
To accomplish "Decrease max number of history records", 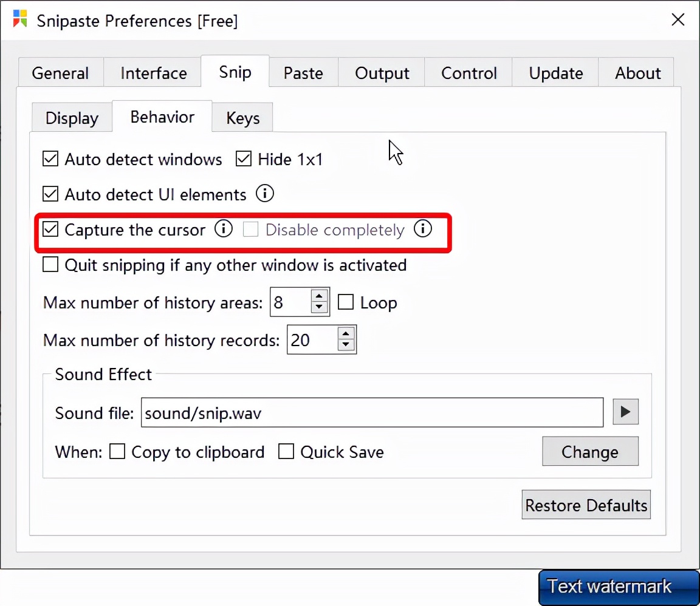I will 346,346.
